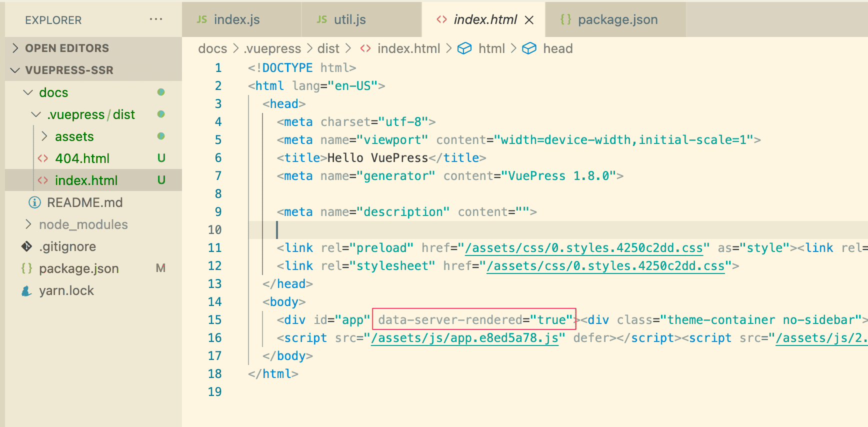This screenshot has width=868, height=427.
Task: Click the index.html breadcrumb segment
Action: click(x=408, y=48)
